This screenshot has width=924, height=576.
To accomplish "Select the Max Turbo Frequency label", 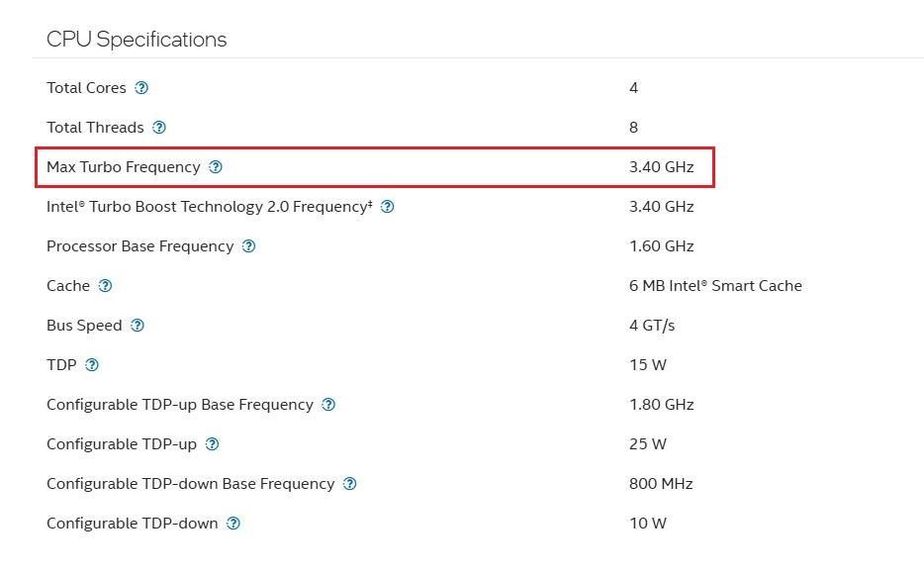I will pos(124,167).
